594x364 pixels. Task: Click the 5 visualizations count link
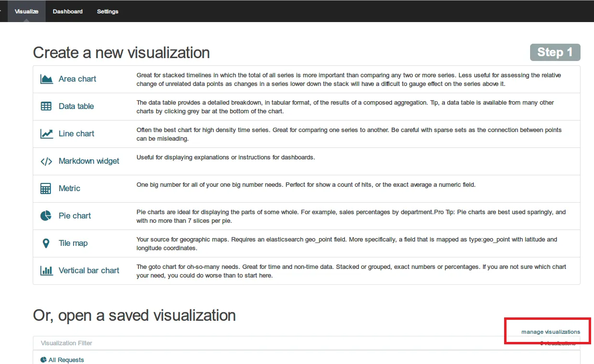(557, 343)
